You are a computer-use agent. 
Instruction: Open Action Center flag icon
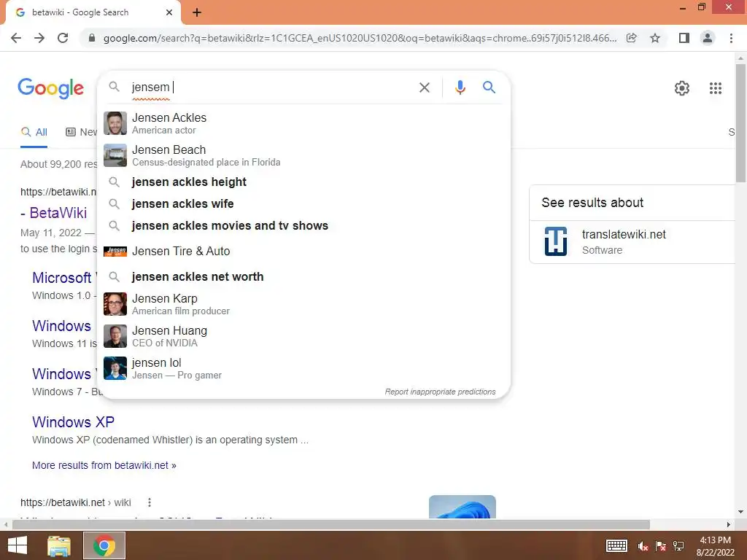661,546
